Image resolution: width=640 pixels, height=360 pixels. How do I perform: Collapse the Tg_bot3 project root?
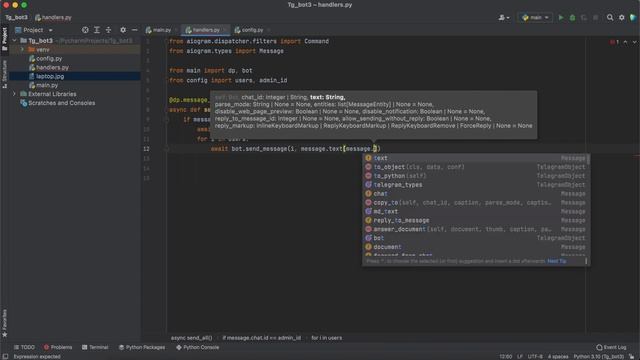click(x=15, y=41)
